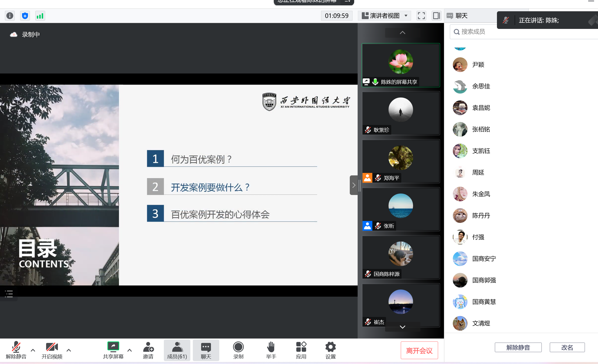Click the red Leave Meeting button

419,351
